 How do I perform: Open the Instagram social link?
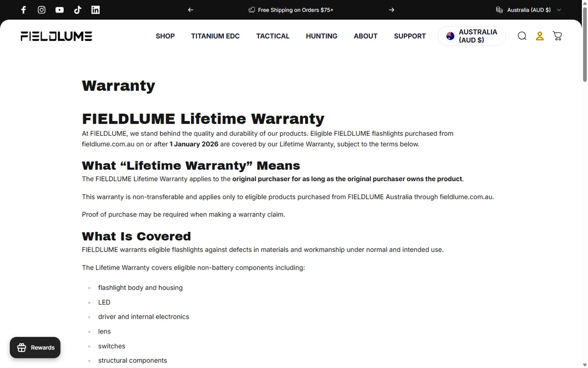click(42, 10)
